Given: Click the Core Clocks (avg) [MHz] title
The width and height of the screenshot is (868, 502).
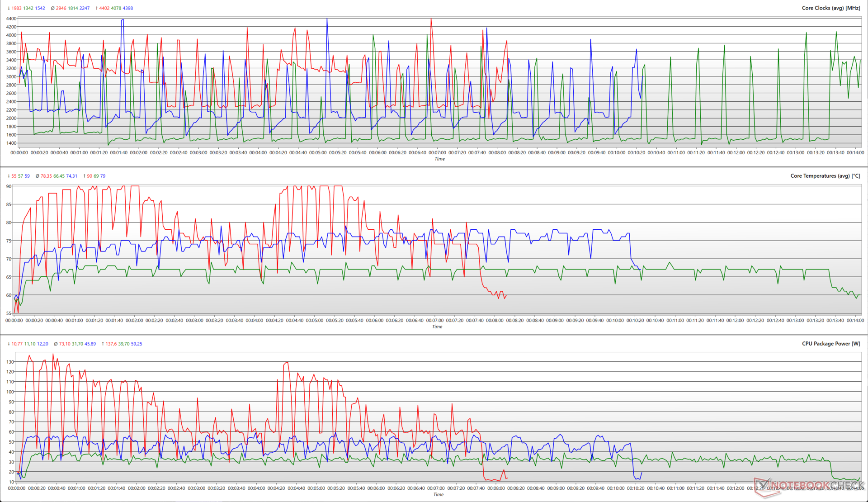Looking at the screenshot, I should coord(830,8).
